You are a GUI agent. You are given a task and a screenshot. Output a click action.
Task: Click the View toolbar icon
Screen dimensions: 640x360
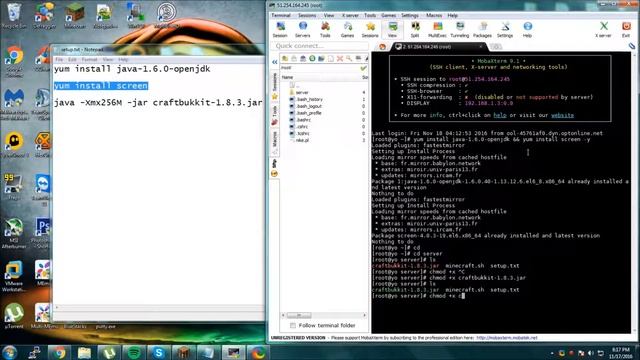[392, 29]
